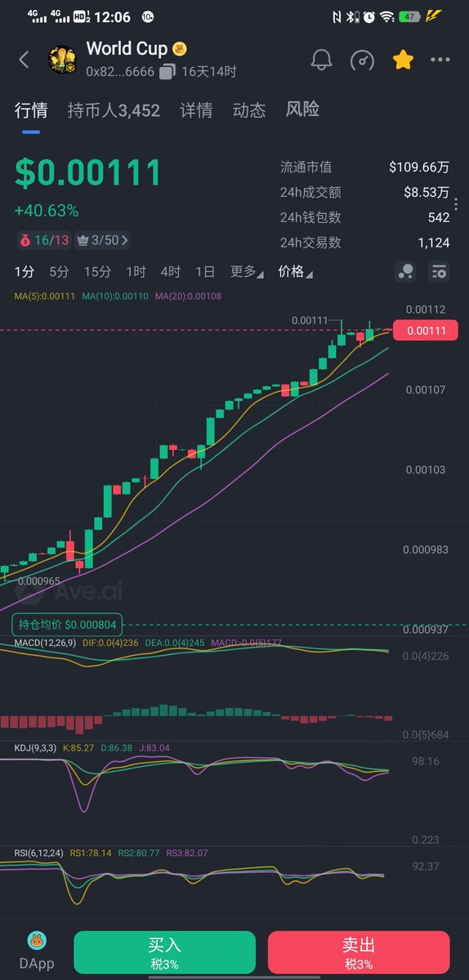The height and width of the screenshot is (980, 469).
Task: Open the speedometer gauge icon
Action: point(362,60)
